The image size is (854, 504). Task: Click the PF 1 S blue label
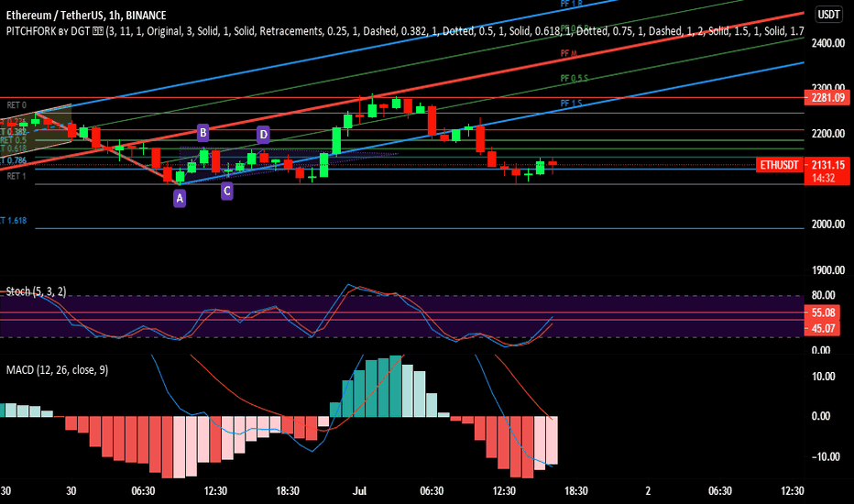pyautogui.click(x=572, y=104)
